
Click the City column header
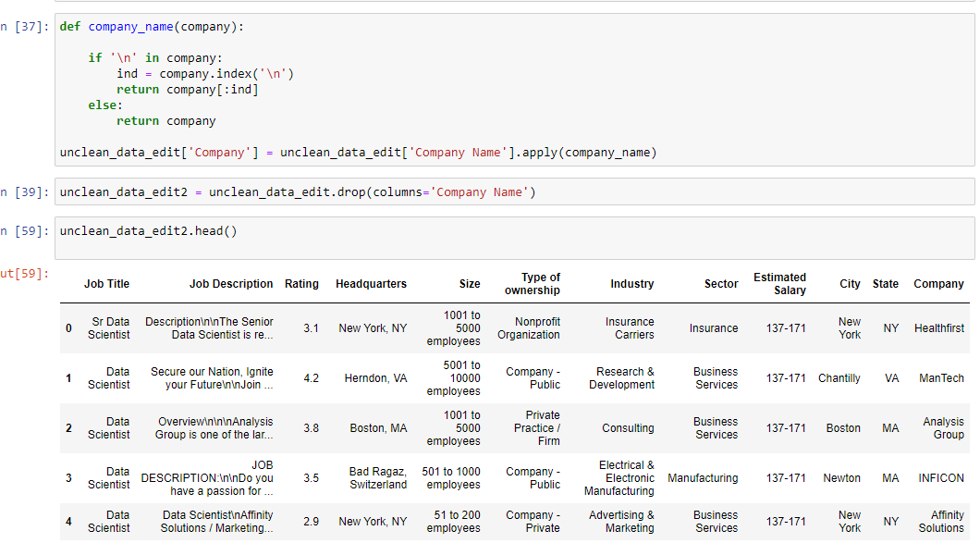click(x=850, y=283)
